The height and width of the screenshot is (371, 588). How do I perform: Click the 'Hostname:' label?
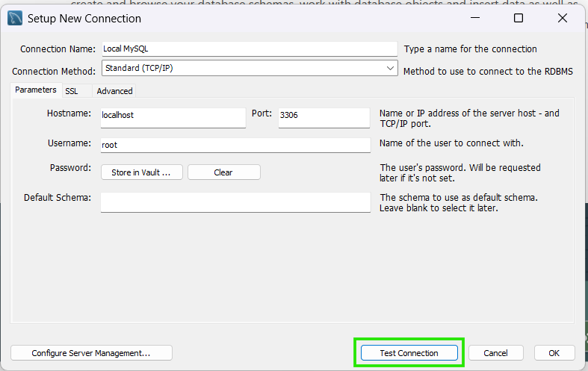(69, 113)
